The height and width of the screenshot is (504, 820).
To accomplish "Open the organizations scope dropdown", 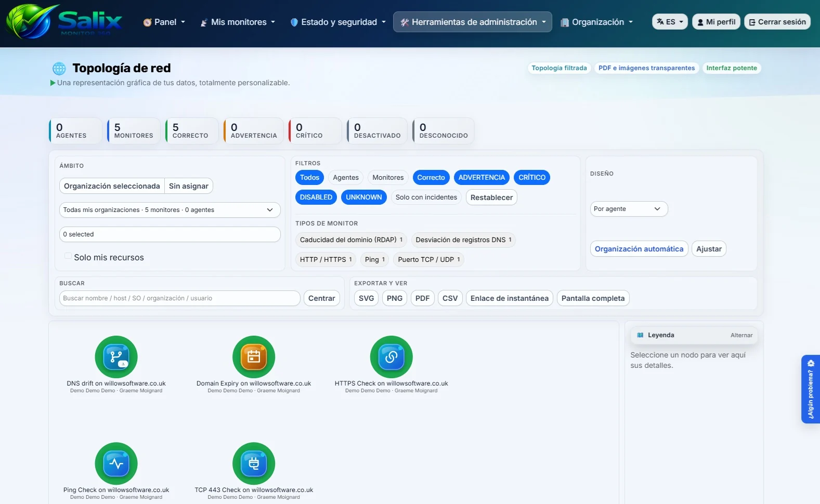I will tap(170, 210).
